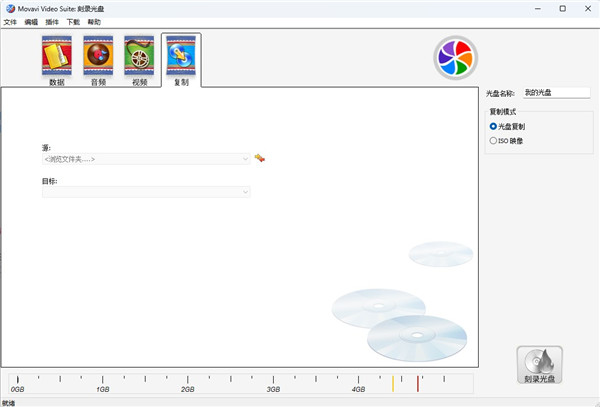
Task: Select the 复制 (Copy) tab
Action: tap(181, 60)
